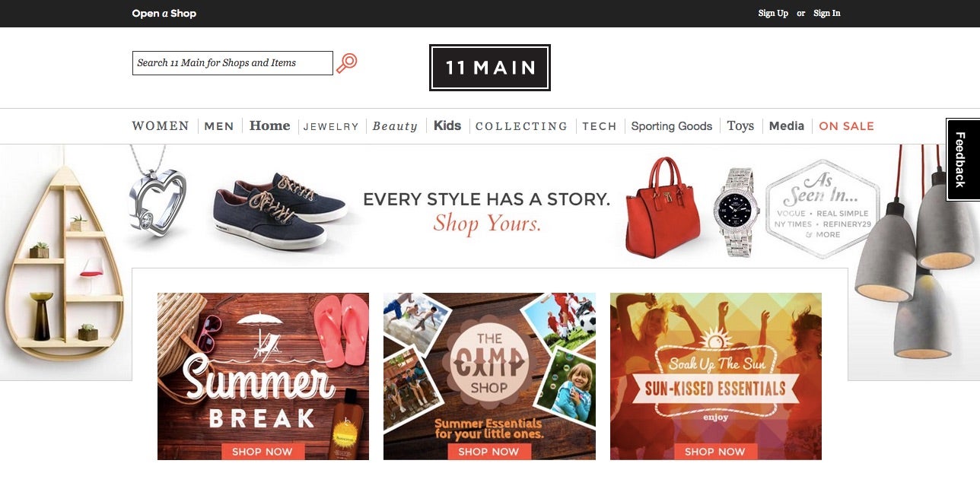Click the Sign Up link
The width and height of the screenshot is (980, 489).
773,13
